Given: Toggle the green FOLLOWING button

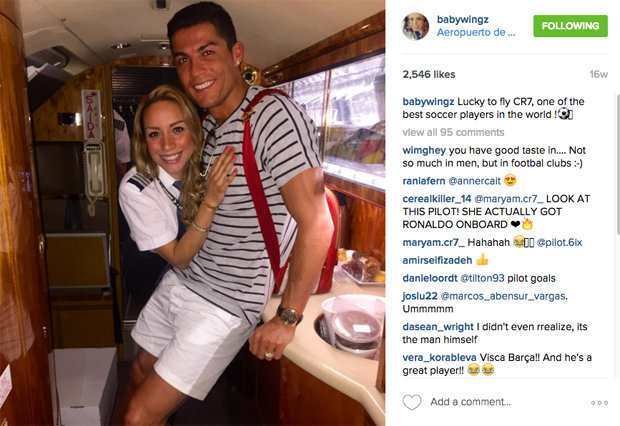Looking at the screenshot, I should pos(570,26).
